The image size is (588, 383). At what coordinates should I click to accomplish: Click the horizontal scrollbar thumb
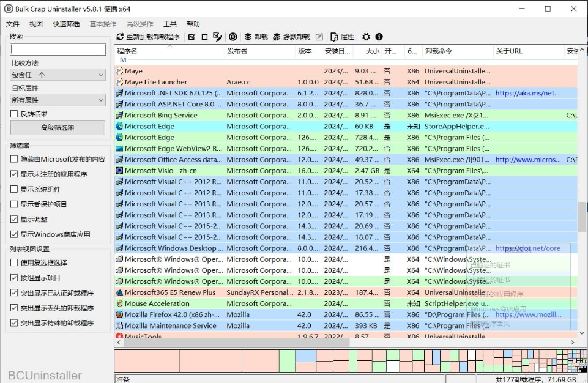click(x=236, y=342)
